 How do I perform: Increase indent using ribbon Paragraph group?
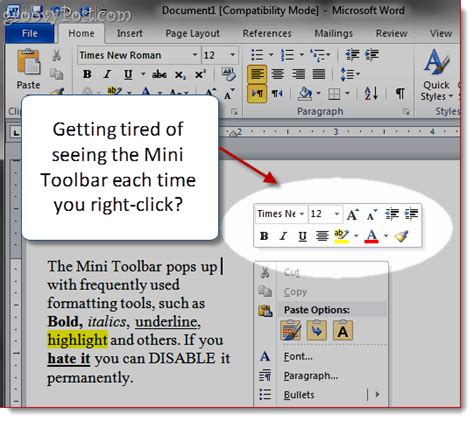click(372, 55)
